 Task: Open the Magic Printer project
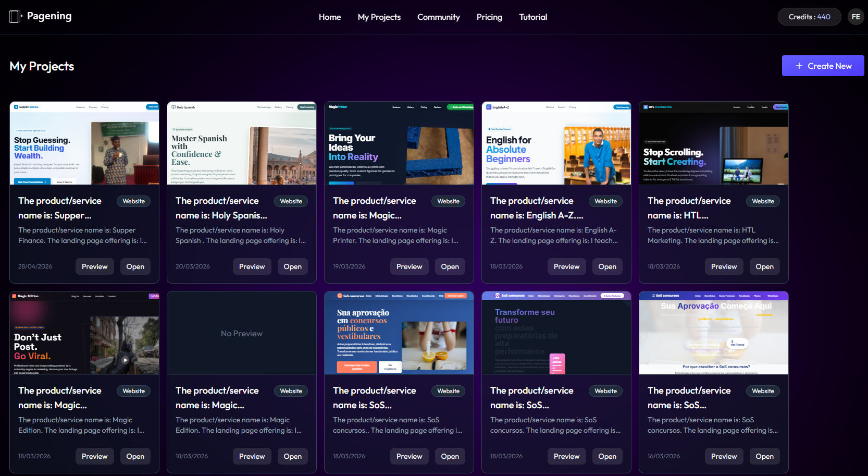(x=450, y=266)
